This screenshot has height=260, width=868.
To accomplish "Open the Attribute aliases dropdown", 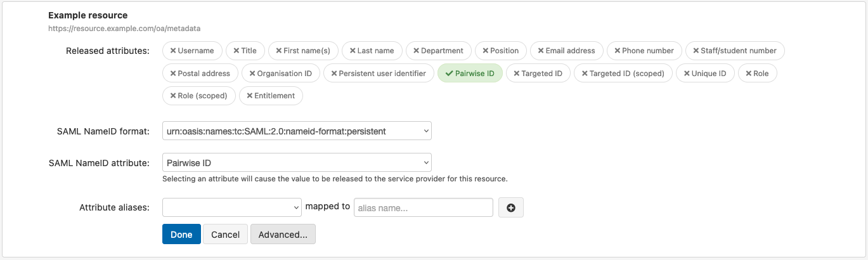I will pyautogui.click(x=232, y=207).
